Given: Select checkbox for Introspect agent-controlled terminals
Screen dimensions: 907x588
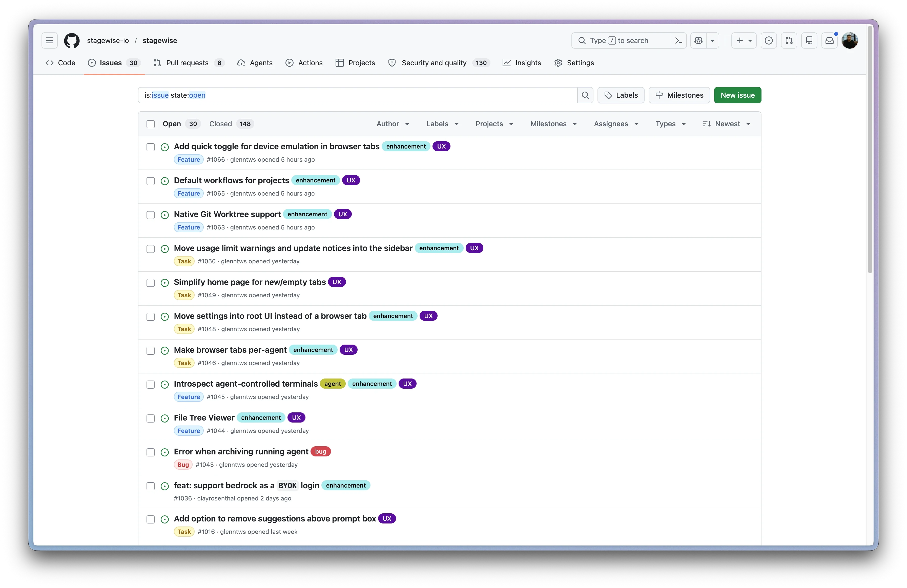Looking at the screenshot, I should tap(151, 385).
